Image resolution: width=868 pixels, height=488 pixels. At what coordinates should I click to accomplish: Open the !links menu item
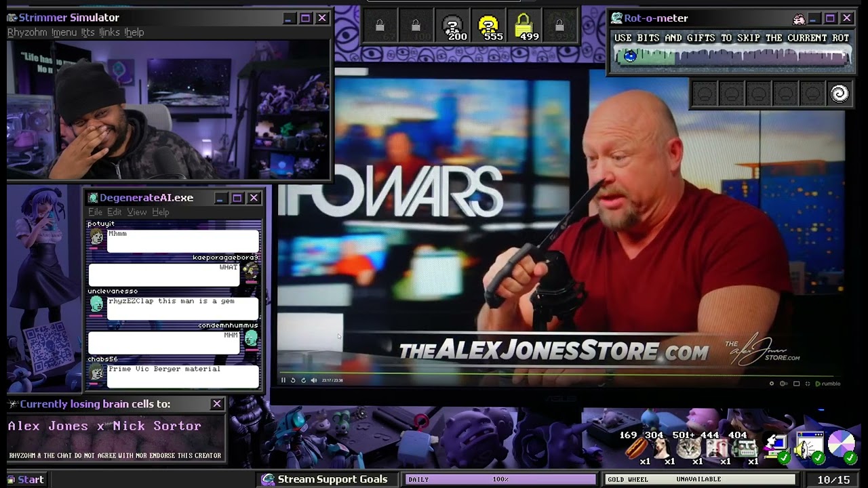pos(109,32)
